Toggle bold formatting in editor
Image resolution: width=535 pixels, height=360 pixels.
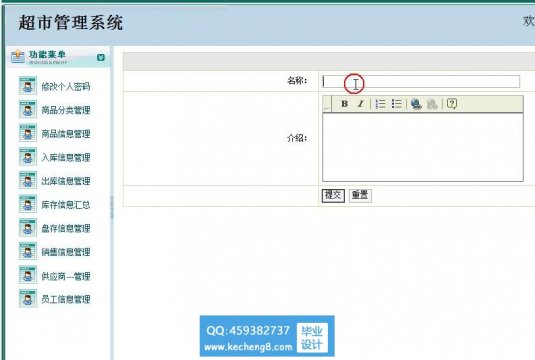tap(345, 104)
